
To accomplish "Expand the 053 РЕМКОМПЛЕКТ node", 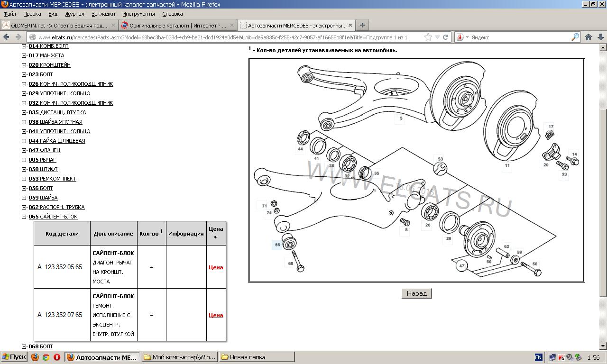I will [x=24, y=179].
